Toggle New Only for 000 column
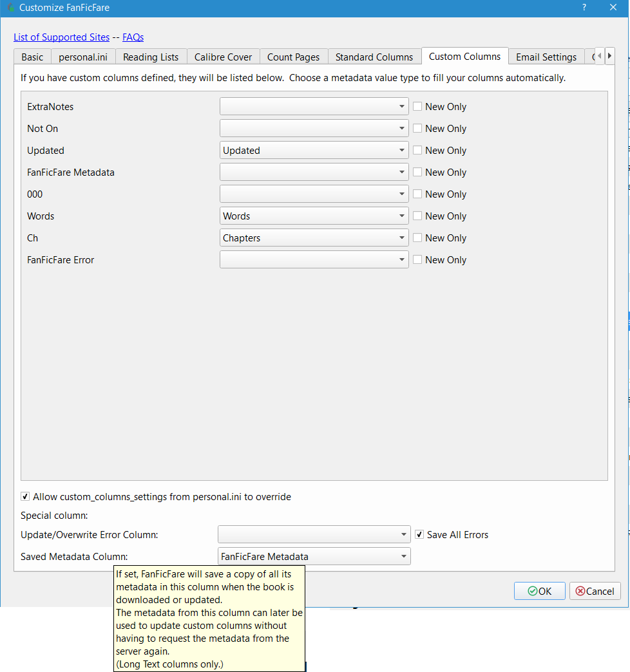The height and width of the screenshot is (672, 630). 439,194
